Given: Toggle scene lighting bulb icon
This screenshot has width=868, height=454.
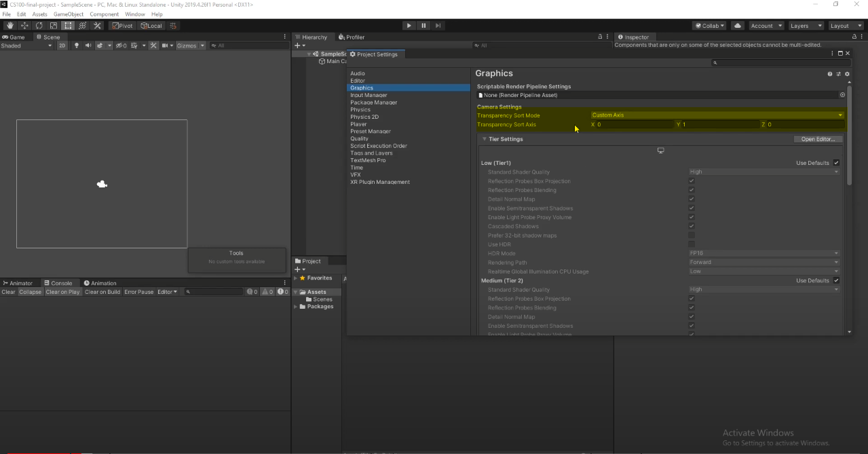Looking at the screenshot, I should (x=76, y=45).
